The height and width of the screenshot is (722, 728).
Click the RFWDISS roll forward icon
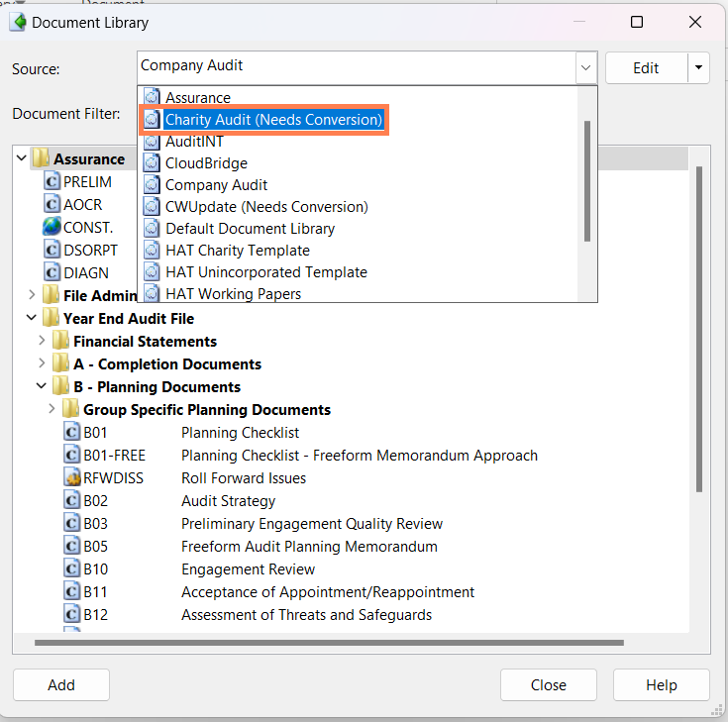click(x=71, y=477)
